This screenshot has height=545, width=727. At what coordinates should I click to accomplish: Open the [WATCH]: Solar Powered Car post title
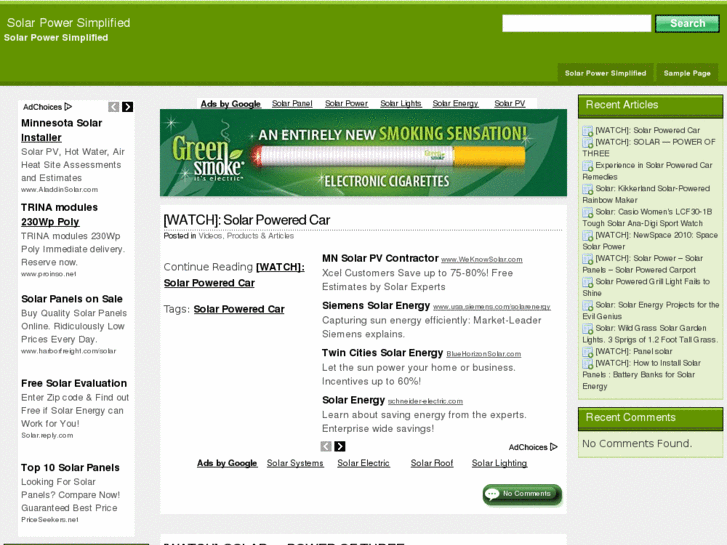(x=247, y=220)
